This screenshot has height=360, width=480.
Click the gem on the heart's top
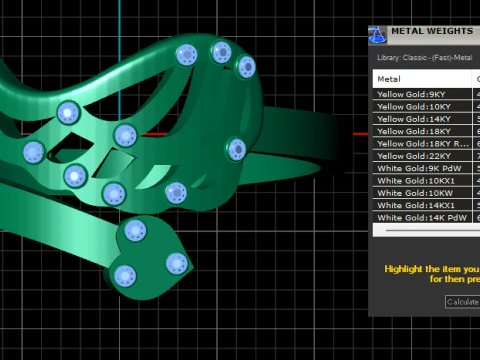point(135,230)
